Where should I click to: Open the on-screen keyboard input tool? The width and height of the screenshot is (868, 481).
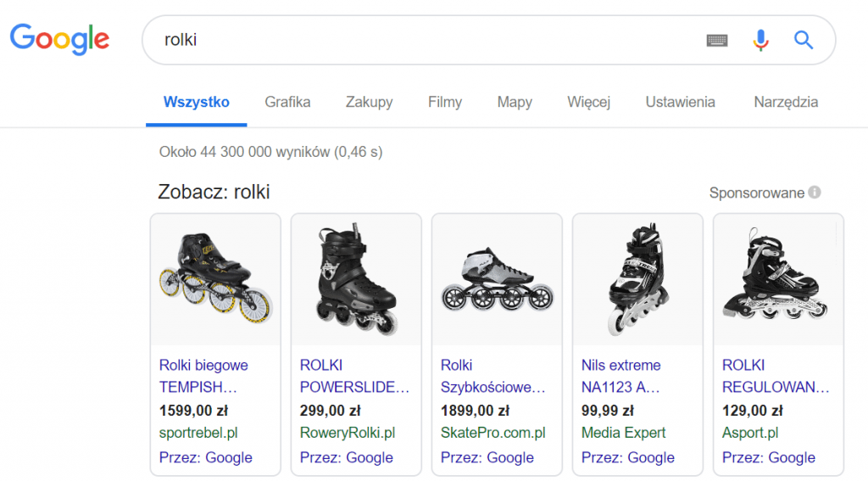click(x=717, y=40)
